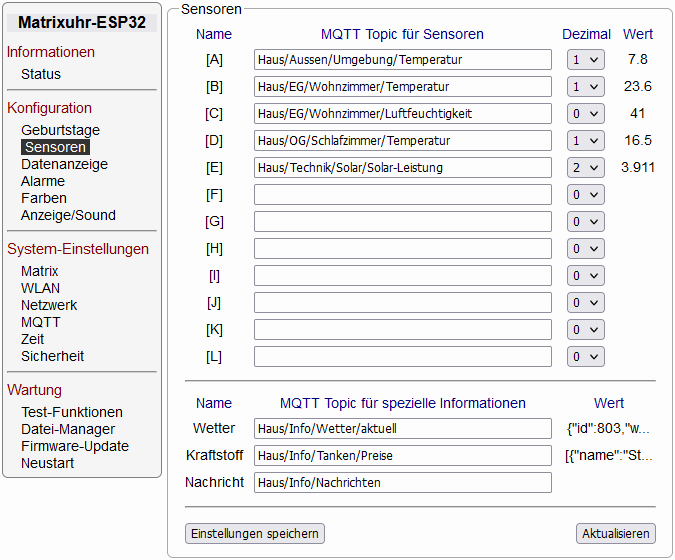The image size is (675, 560).
Task: Select the Kraftstoff topic input field
Action: coord(402,456)
